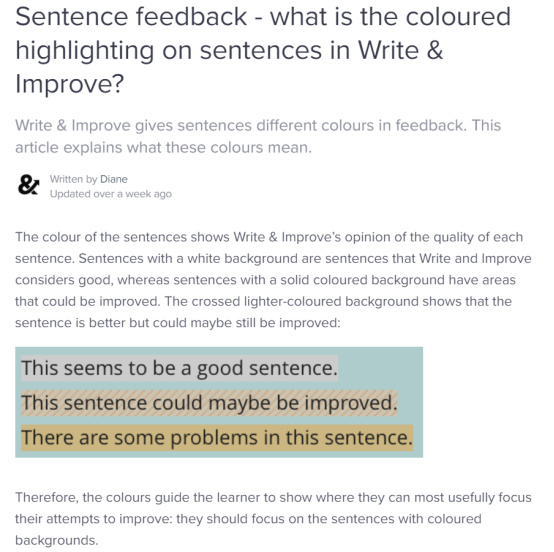554x552 pixels.
Task: Click grey 'This seems to be a good sentence'
Action: point(179,368)
